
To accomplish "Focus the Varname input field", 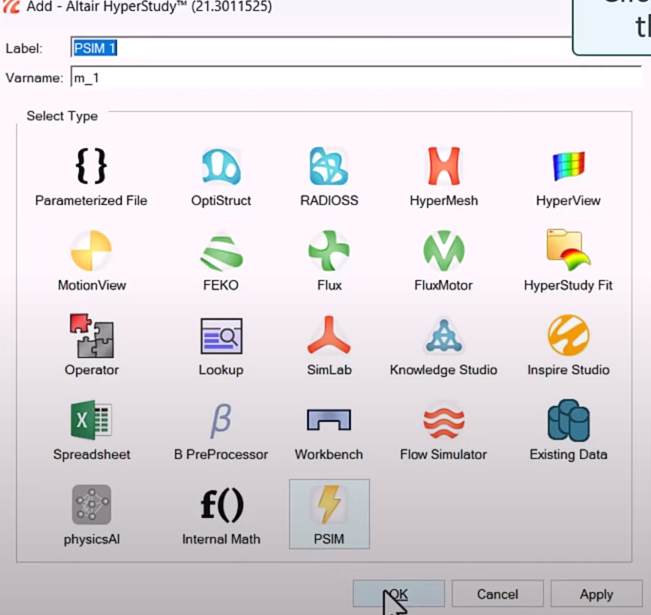I will click(x=356, y=77).
